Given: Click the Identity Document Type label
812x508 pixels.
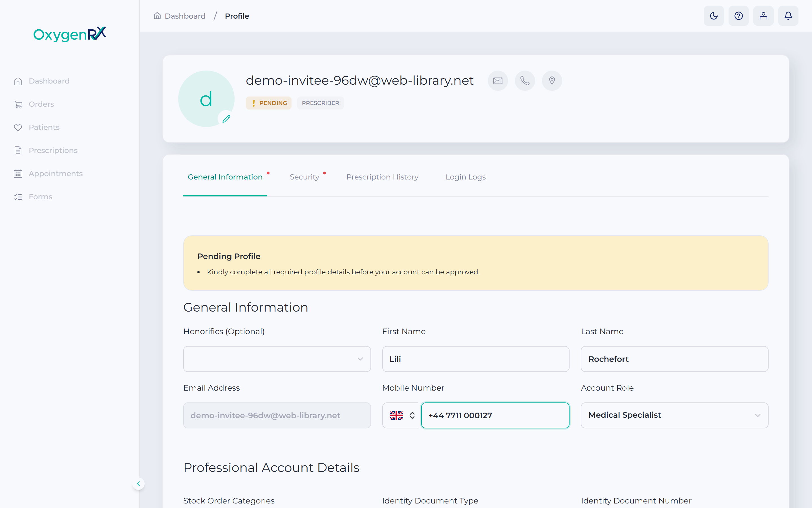Looking at the screenshot, I should (x=430, y=501).
